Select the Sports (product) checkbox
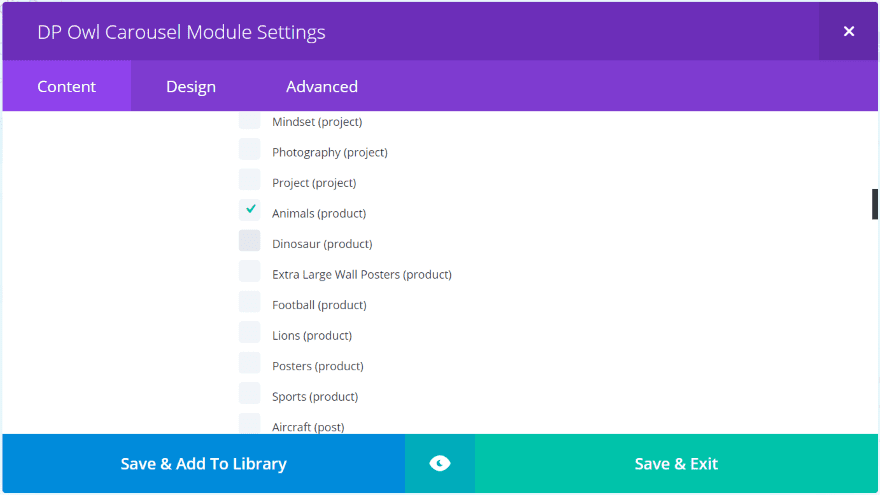Screen dimensions: 880x495 click(x=250, y=394)
